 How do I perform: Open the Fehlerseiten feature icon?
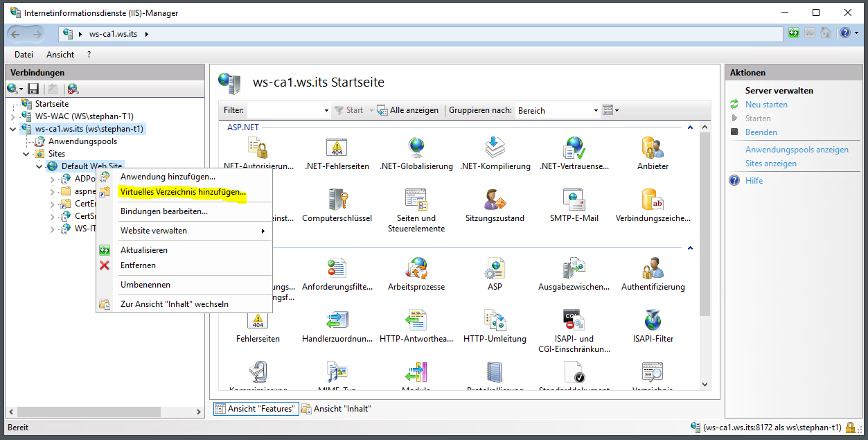(258, 320)
